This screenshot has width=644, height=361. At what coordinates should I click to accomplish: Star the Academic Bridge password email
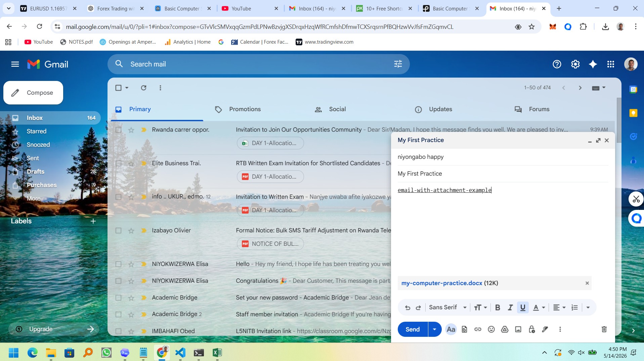click(x=131, y=298)
